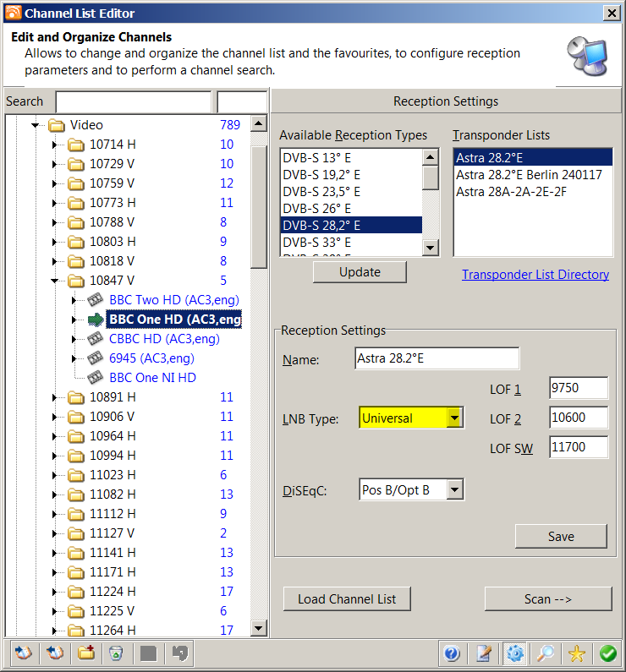The image size is (626, 672).
Task: Click the new folder icon in bottom toolbar
Action: point(85,653)
